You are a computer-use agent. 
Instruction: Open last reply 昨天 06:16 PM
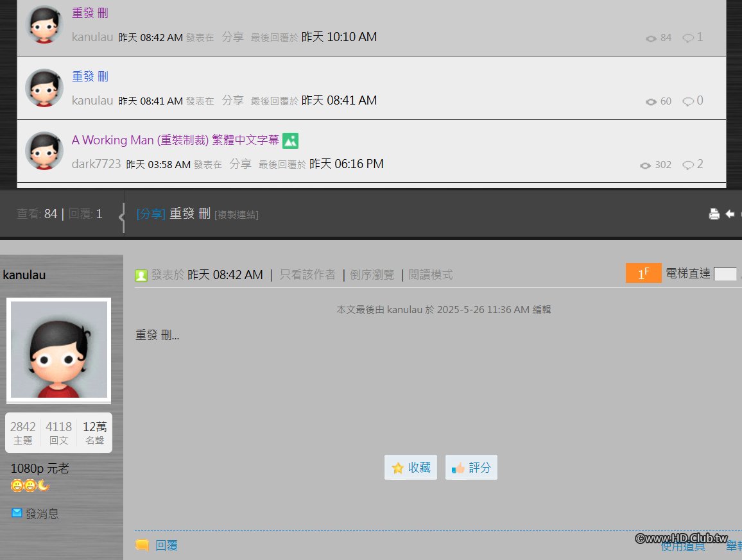[347, 164]
